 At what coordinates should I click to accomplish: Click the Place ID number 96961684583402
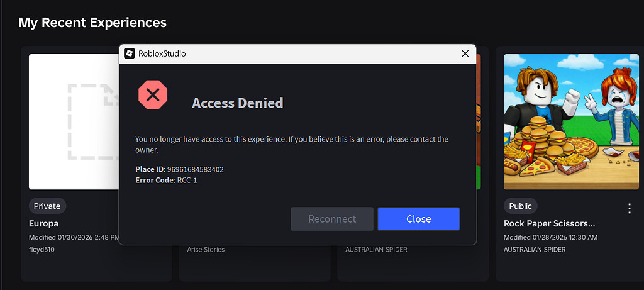196,169
